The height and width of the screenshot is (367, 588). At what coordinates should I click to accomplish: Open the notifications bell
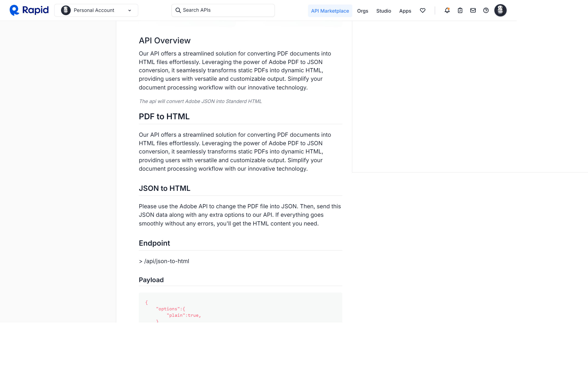pos(447,10)
